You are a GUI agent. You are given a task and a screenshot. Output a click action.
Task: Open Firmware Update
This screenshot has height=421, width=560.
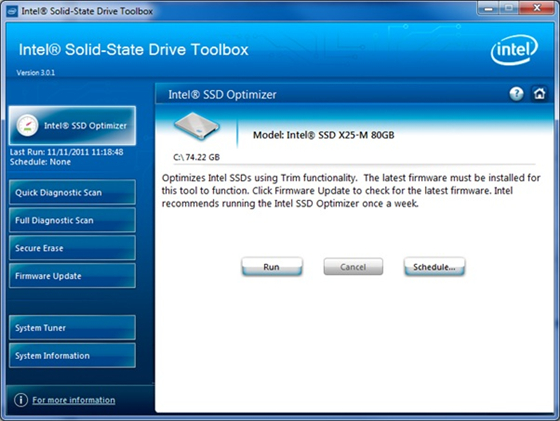(x=72, y=276)
